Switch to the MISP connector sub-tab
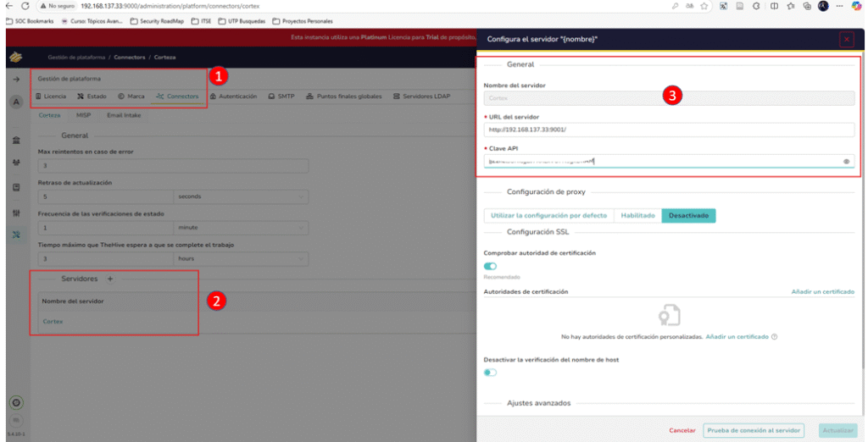This screenshot has width=868, height=442. [84, 115]
